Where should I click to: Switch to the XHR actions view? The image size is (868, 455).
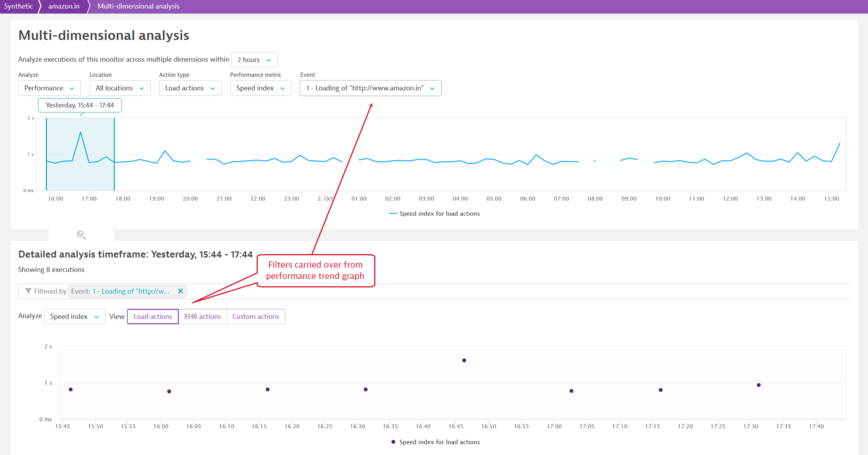[202, 317]
